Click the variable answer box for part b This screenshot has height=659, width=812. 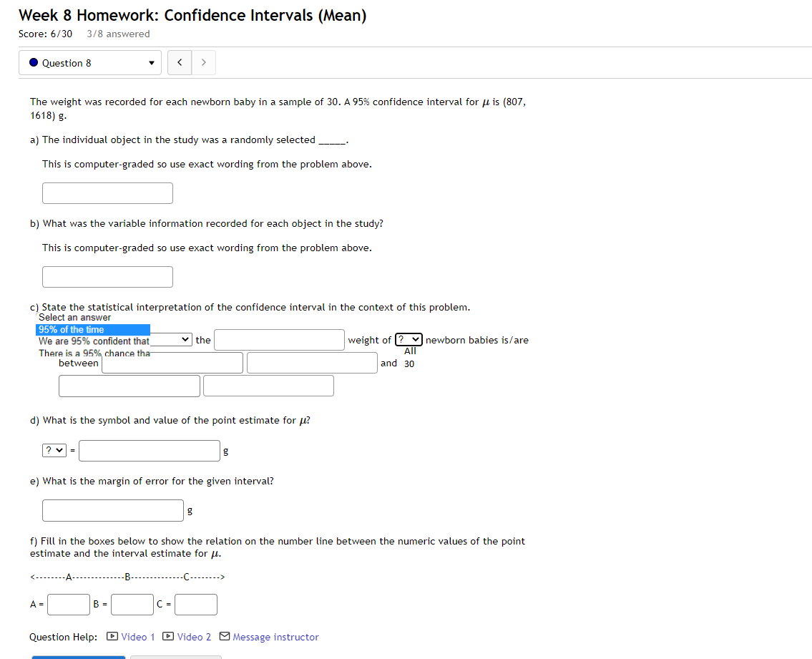(107, 276)
